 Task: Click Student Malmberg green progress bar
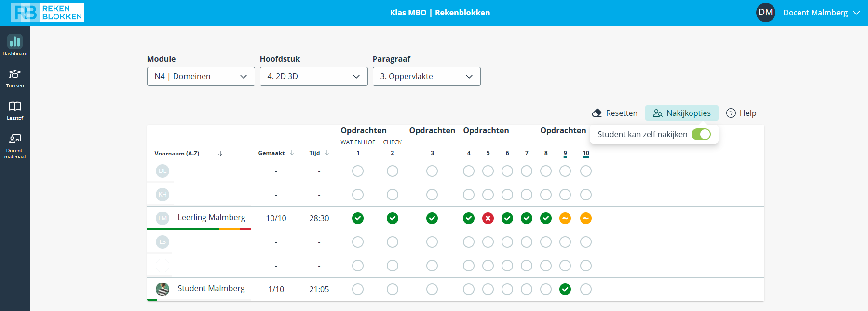(x=152, y=300)
